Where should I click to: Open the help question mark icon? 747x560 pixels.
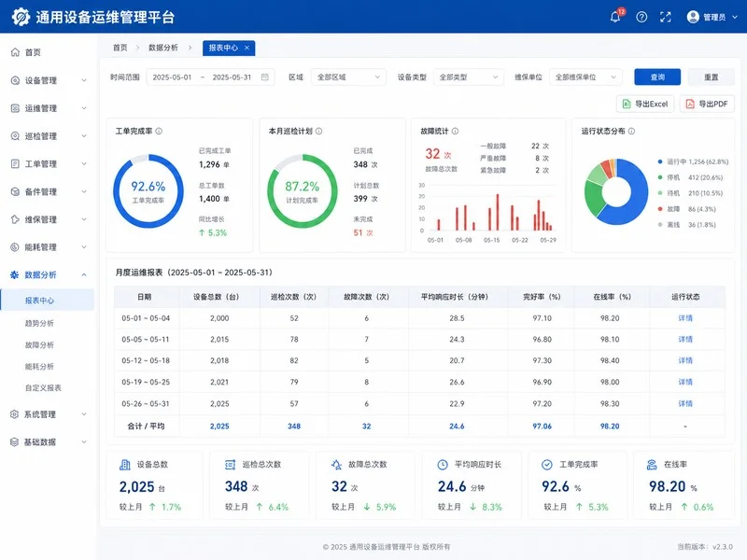coord(641,17)
